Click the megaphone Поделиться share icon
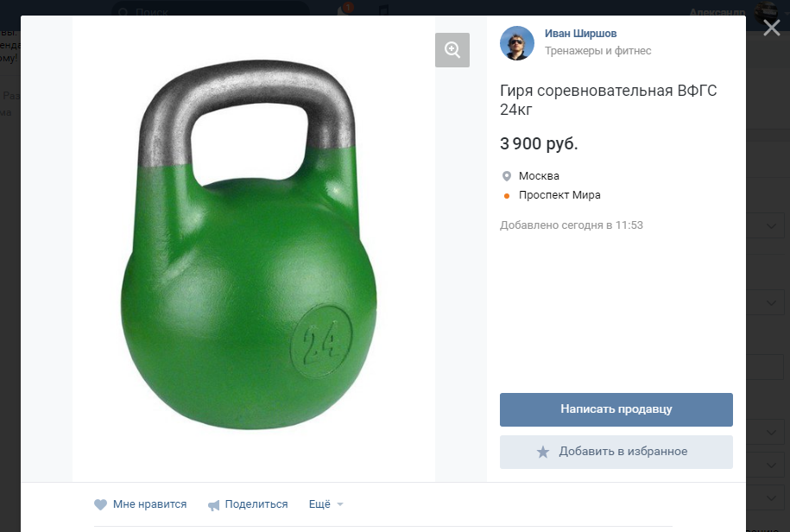790x532 pixels. click(213, 505)
